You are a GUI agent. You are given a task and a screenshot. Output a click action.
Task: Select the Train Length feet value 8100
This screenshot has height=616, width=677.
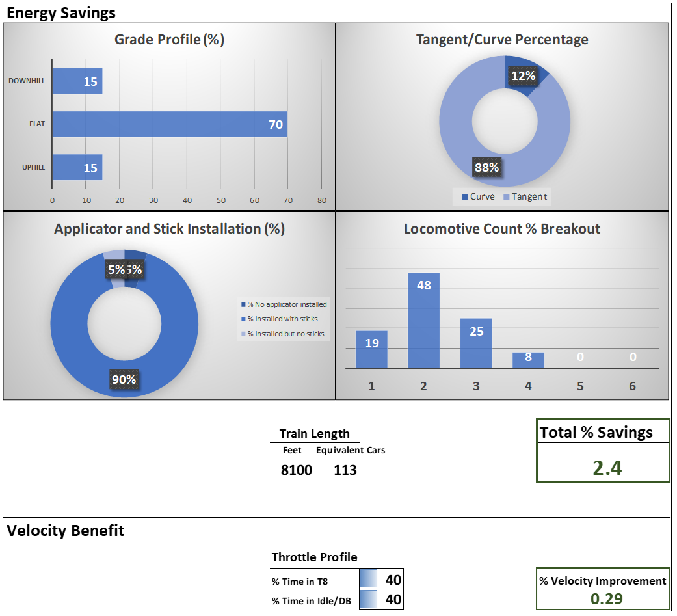[297, 470]
